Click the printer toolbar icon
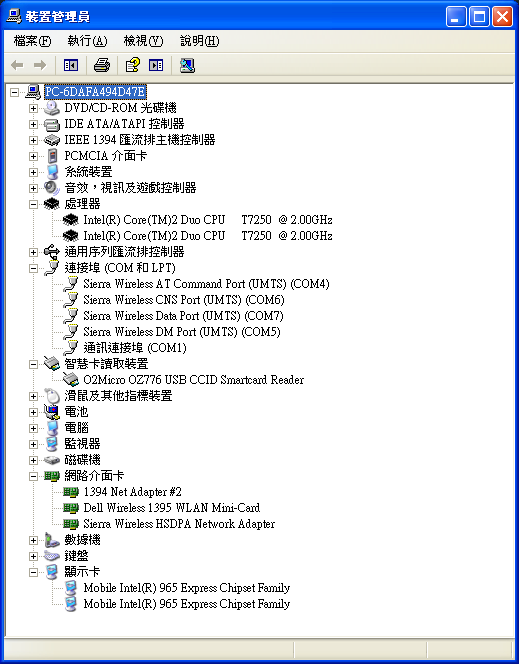Viewport: 519px width, 664px height. [102, 65]
